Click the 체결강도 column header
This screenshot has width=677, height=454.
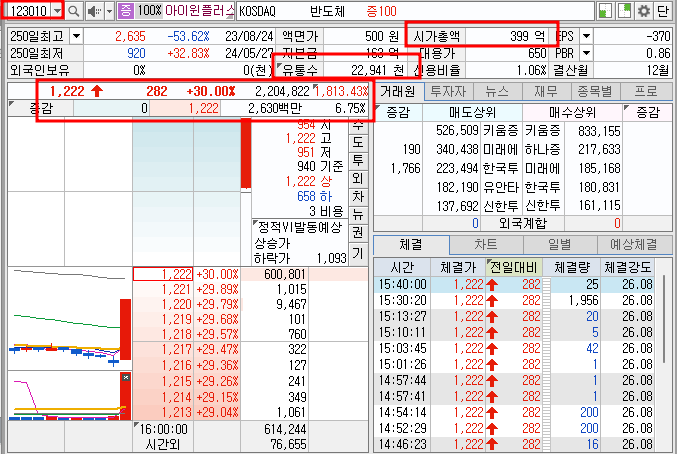(627, 268)
